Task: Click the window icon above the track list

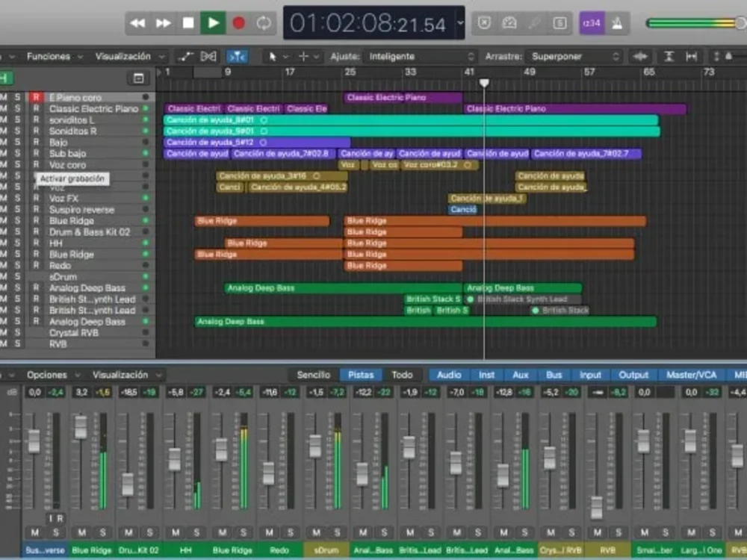Action: point(138,78)
